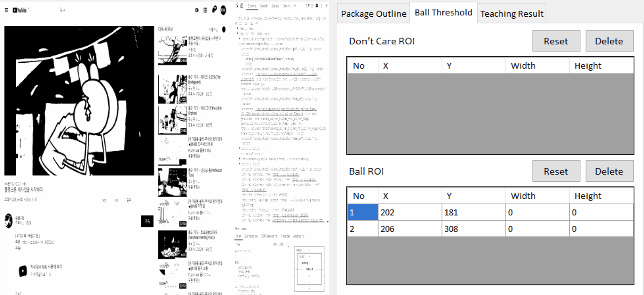Open the YouTube hamburger menu icon
Viewport: 644px width, 295px height.
pyautogui.click(x=6, y=10)
